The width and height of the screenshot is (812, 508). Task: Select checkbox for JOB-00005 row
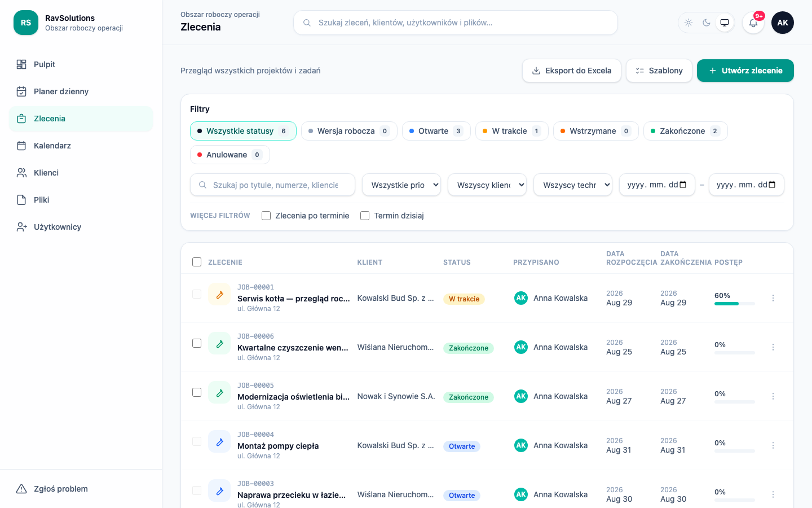point(197,392)
